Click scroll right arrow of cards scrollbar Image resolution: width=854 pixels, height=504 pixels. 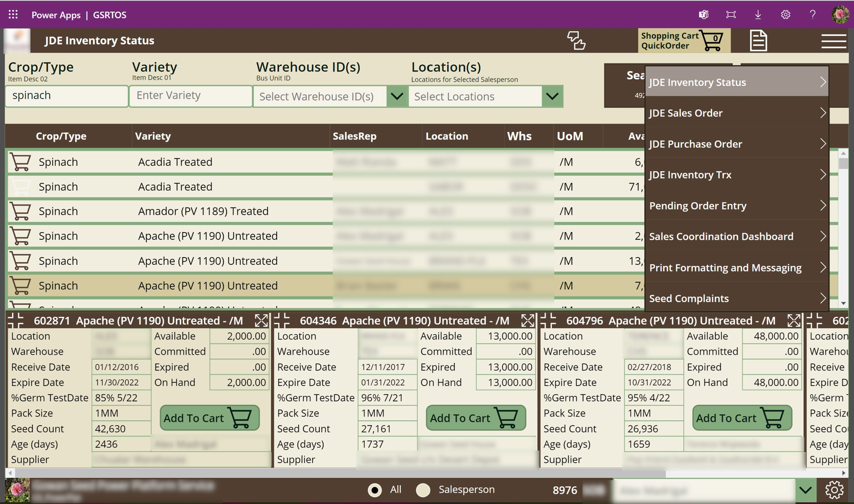coord(844,473)
